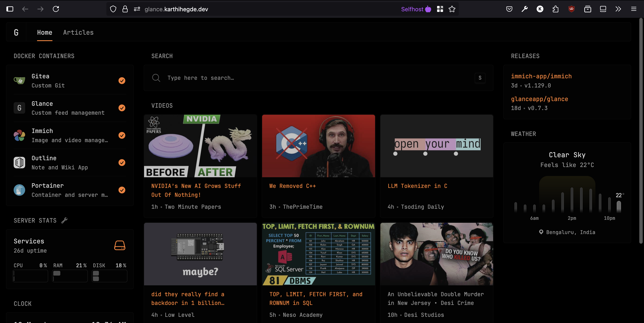This screenshot has width=644, height=323.
Task: Open the Pocket save icon
Action: click(509, 9)
